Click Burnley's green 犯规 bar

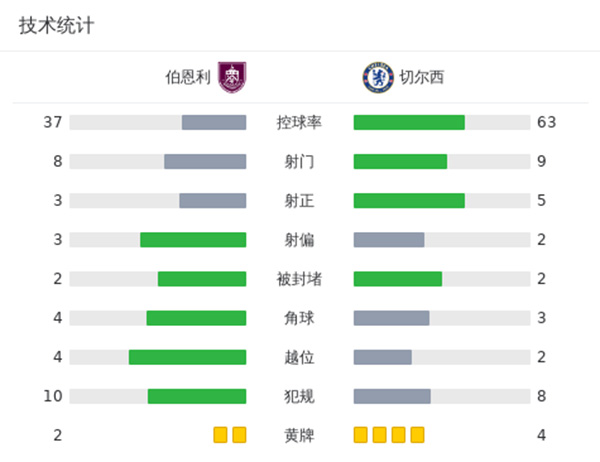197,396
